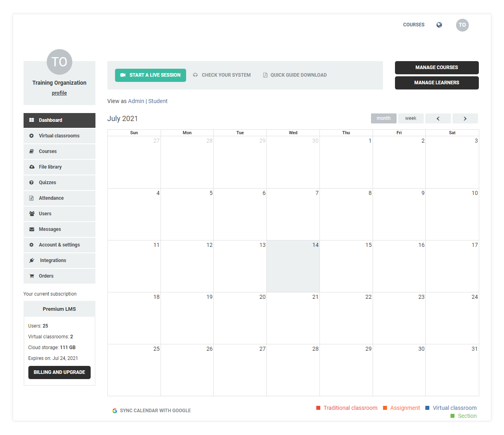Viewport: 504px width, 435px height.
Task: Switch calendar to month view
Action: pos(383,118)
